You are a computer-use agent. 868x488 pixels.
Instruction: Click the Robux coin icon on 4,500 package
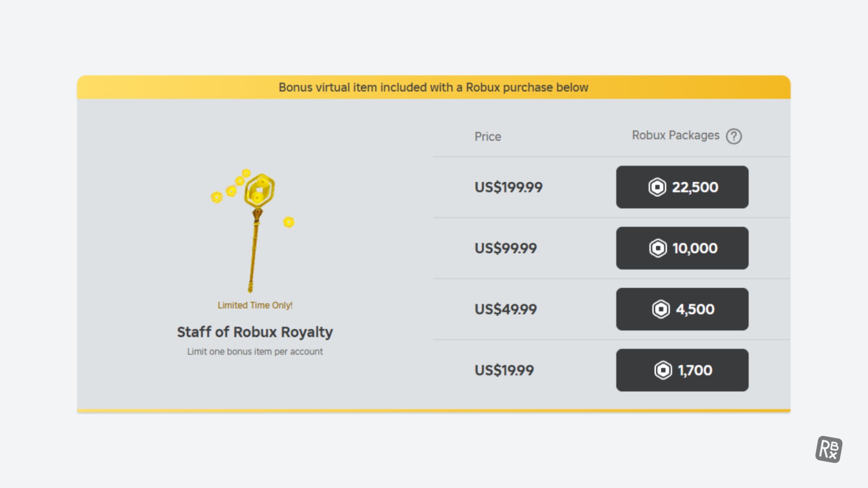click(661, 309)
